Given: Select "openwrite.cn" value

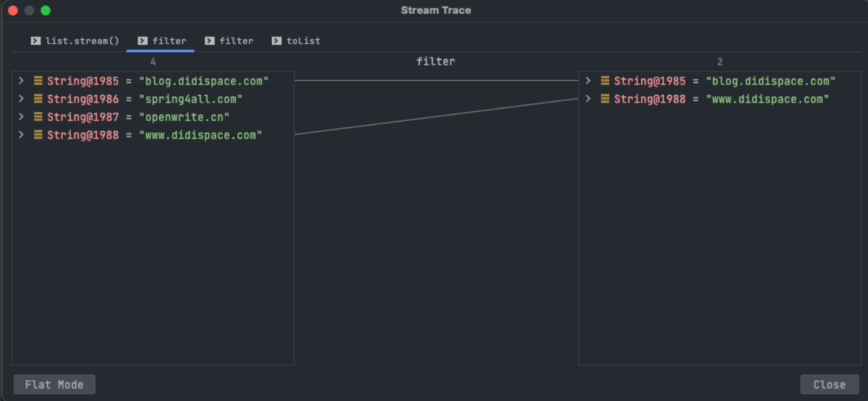Looking at the screenshot, I should (184, 117).
